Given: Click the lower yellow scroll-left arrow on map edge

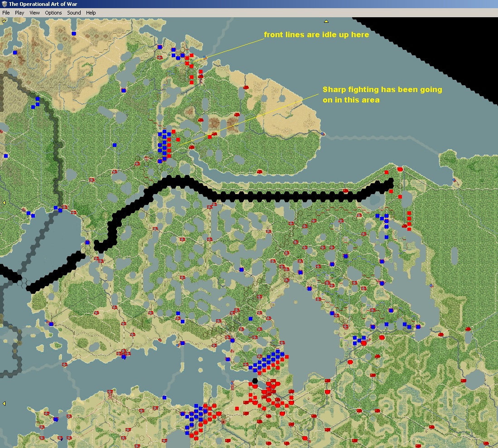Looking at the screenshot, I should click(4, 404).
